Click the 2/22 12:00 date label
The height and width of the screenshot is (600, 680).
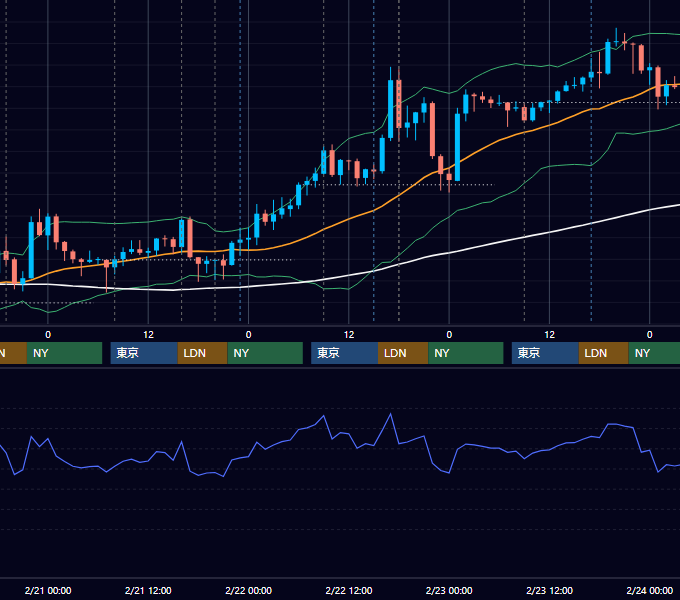pos(349,590)
